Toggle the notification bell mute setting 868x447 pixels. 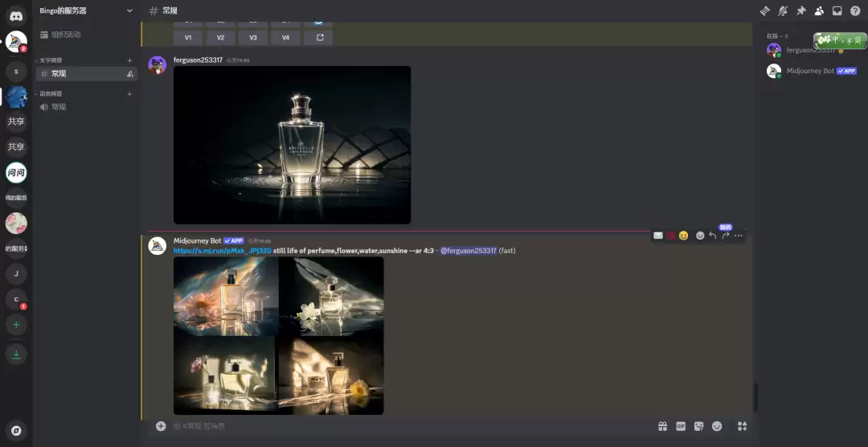pyautogui.click(x=783, y=10)
